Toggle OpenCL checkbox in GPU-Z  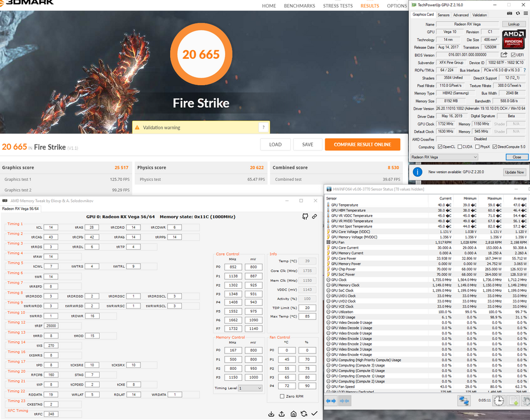tap(440, 147)
